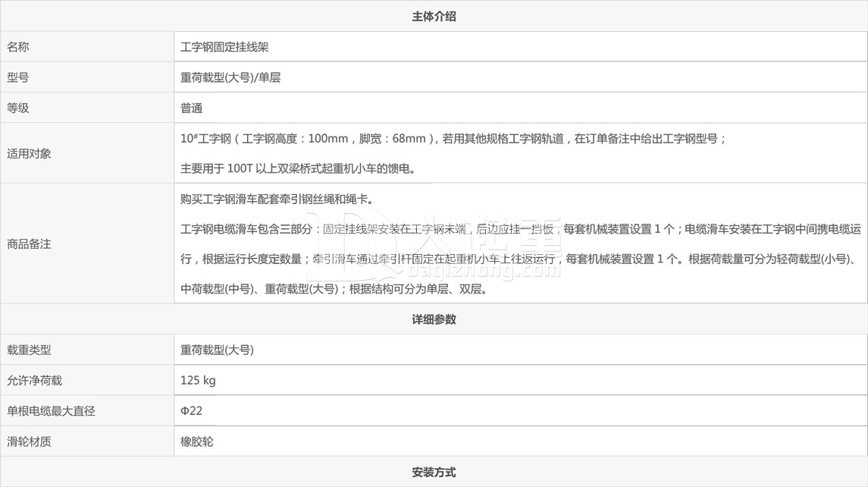Click the value 'Φ22'
The height and width of the screenshot is (487, 868).
[192, 410]
